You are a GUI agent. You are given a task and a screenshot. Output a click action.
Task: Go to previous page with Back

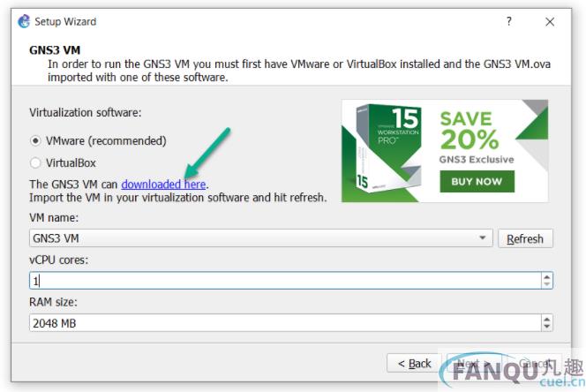(414, 363)
